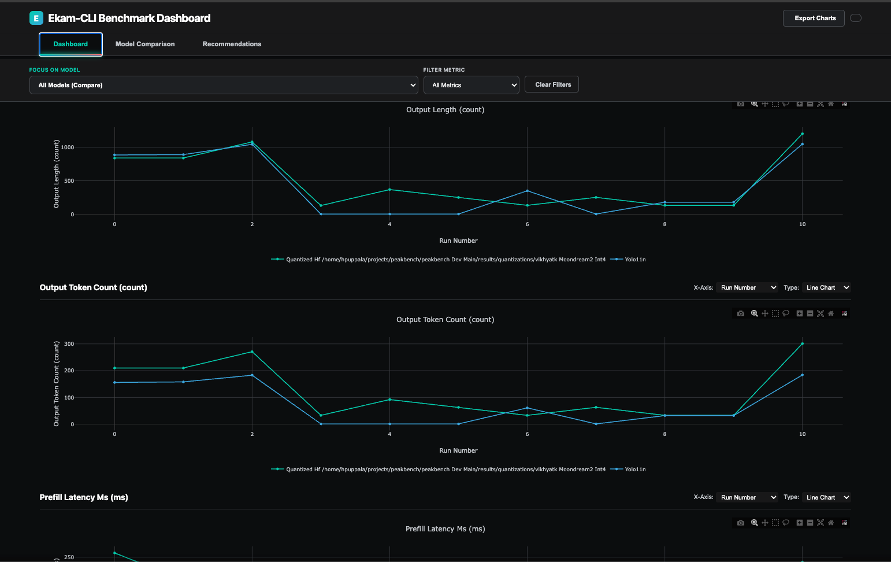Reset axes home icon on Prefill Latency chart
This screenshot has height=562, width=892.
pos(831,523)
